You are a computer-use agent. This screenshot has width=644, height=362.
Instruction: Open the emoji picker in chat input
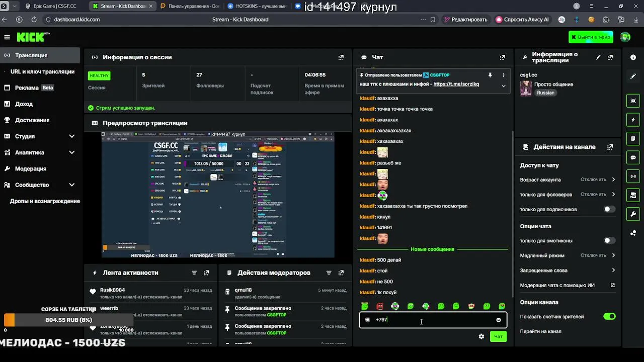[499, 320]
